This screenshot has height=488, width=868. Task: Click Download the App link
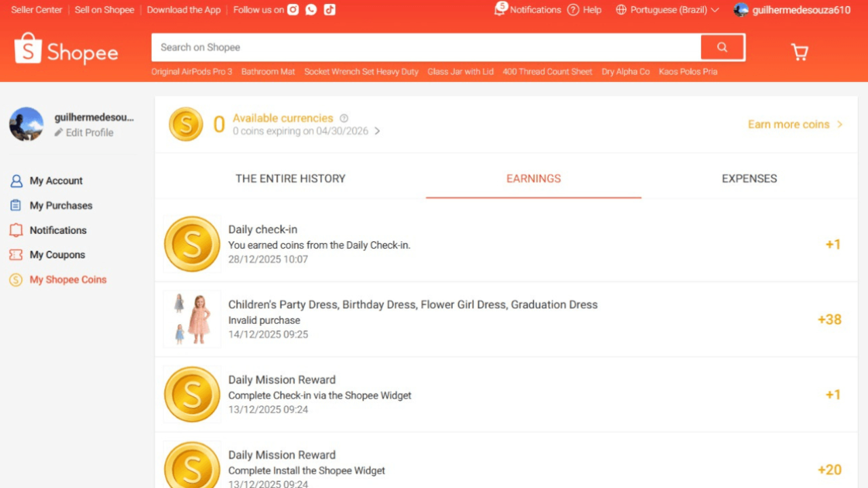pyautogui.click(x=184, y=9)
